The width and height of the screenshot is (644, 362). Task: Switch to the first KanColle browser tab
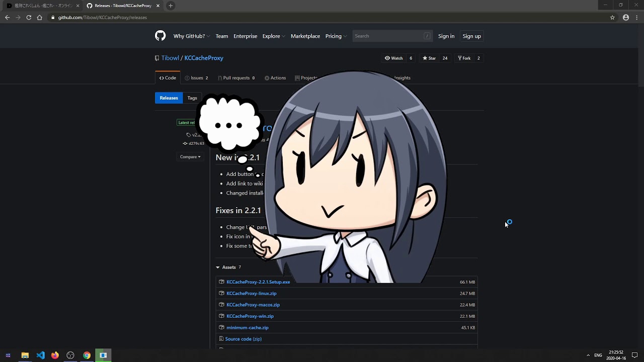(42, 6)
